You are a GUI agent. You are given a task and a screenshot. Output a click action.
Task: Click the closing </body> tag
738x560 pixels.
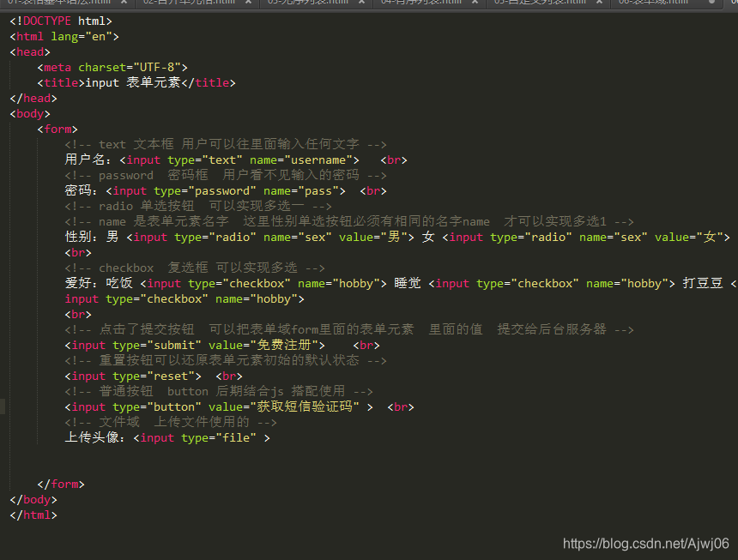(33, 500)
